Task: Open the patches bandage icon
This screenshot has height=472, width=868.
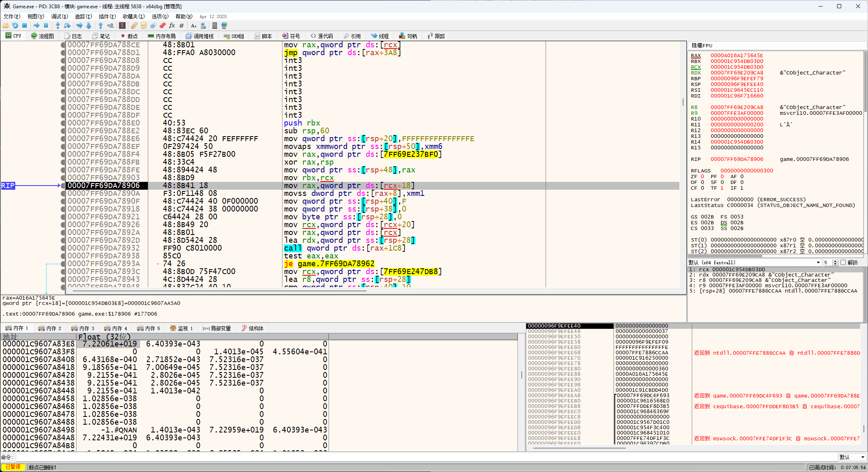Action: click(x=134, y=26)
